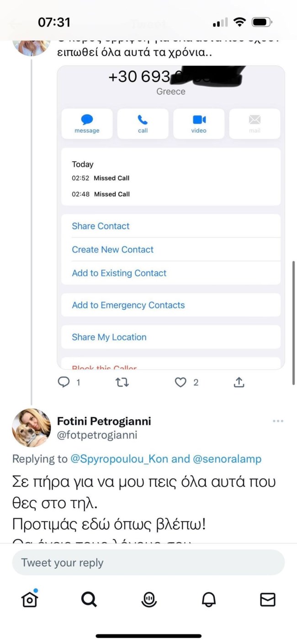Open three-dot menu on Fotini's tweet
This screenshot has width=297, height=644.
[278, 421]
